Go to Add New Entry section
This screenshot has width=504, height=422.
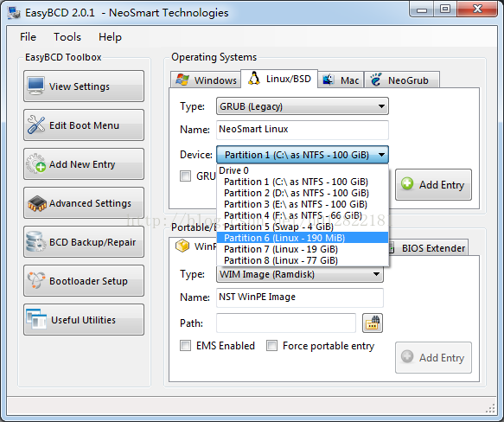[x=84, y=164]
